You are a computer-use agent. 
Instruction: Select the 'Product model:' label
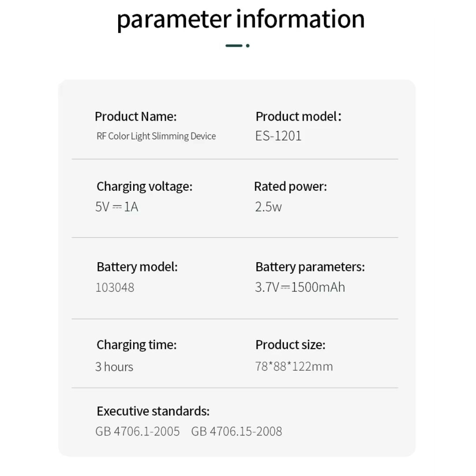pyautogui.click(x=298, y=117)
